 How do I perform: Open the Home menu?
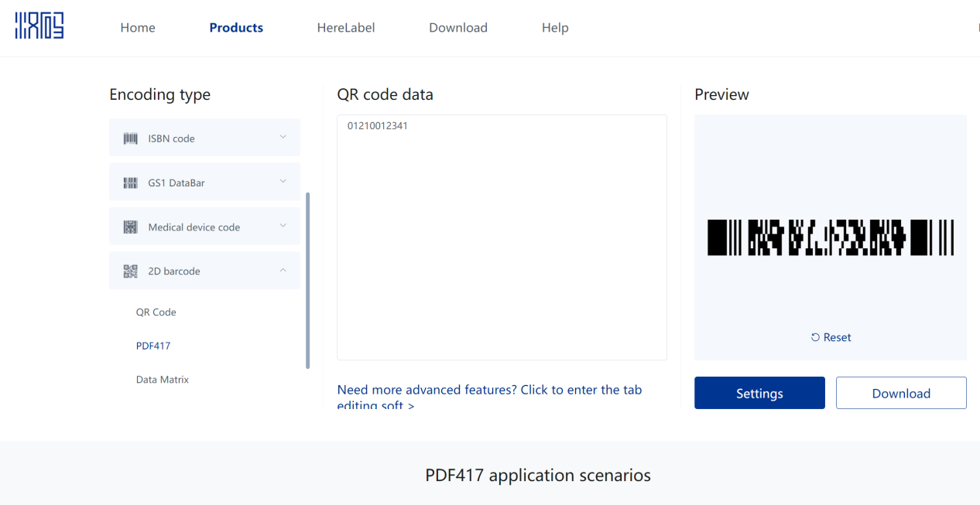click(138, 28)
